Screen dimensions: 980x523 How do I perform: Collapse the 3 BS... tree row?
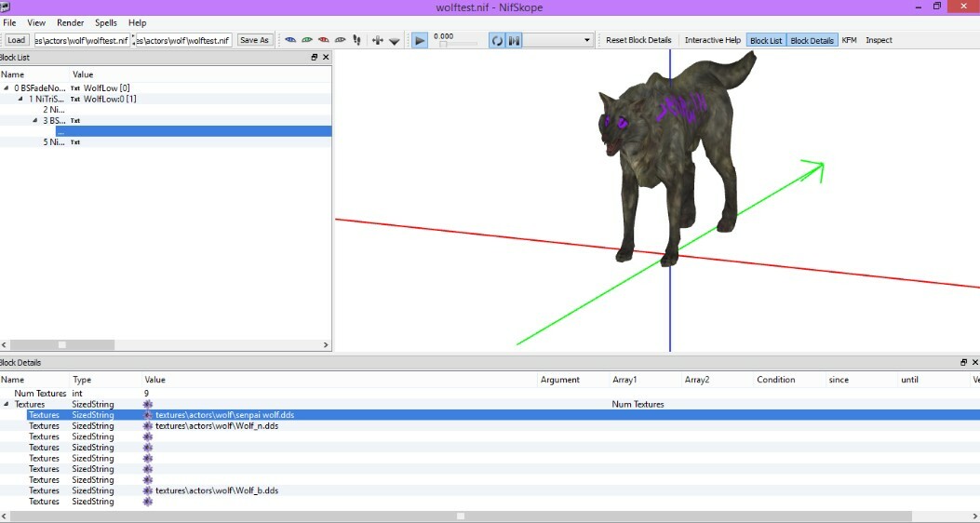click(35, 120)
